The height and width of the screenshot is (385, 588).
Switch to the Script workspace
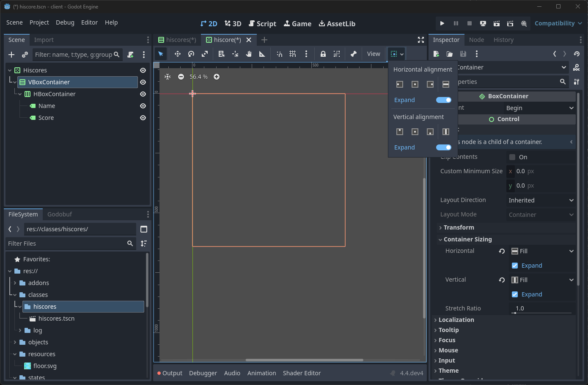click(x=263, y=24)
